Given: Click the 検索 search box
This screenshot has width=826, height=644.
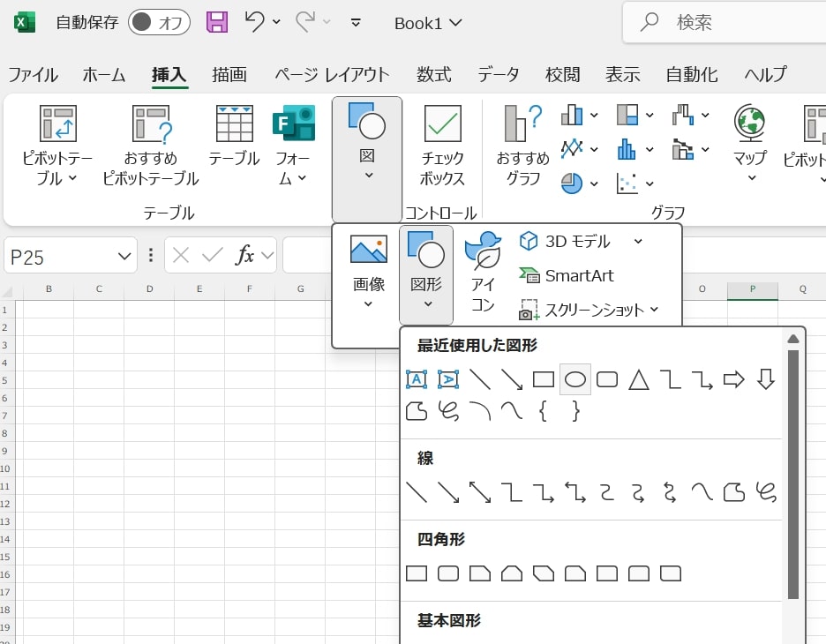Looking at the screenshot, I should point(725,22).
